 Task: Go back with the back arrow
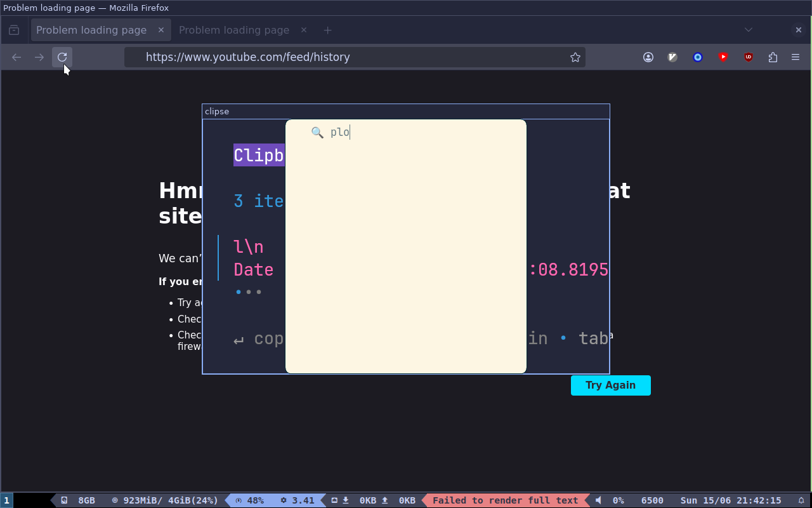[16, 57]
